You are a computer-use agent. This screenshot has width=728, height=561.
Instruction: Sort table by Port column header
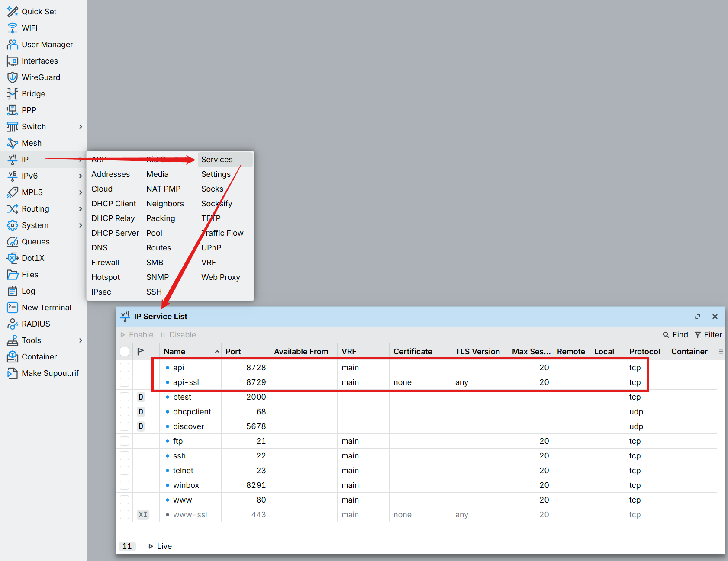pyautogui.click(x=233, y=352)
